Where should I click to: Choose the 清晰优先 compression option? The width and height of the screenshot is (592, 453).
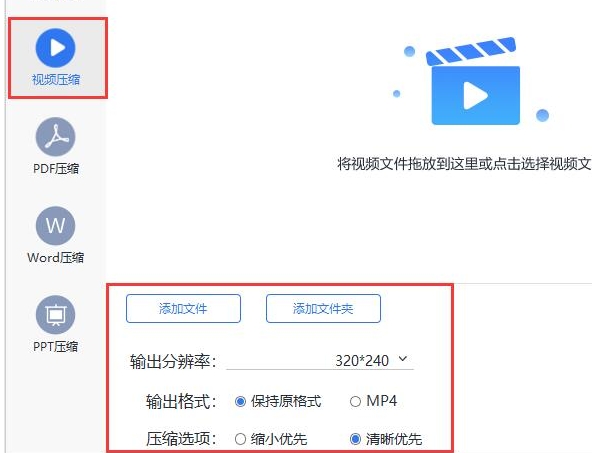355,439
